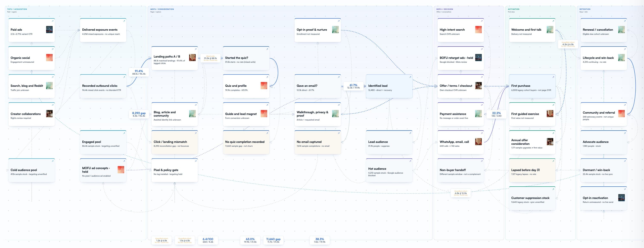Select the 63.0% metric chip at the bottom
644x248 pixels.
click(x=250, y=241)
